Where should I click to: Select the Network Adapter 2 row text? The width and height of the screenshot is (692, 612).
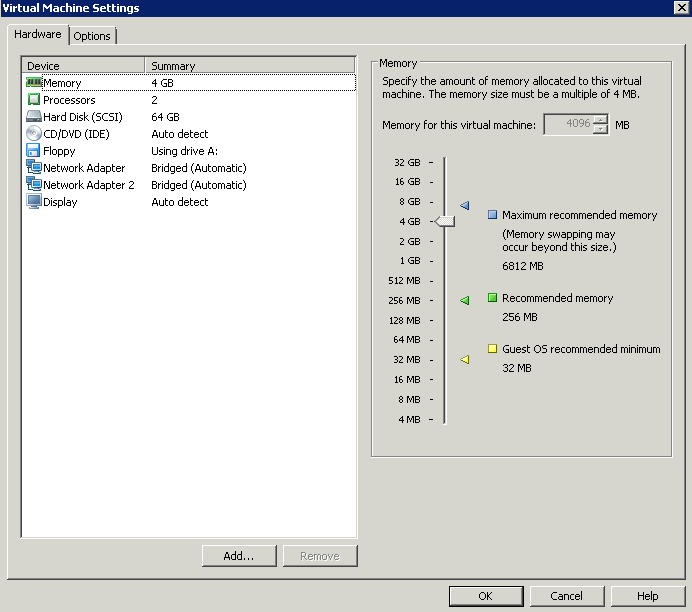(89, 184)
